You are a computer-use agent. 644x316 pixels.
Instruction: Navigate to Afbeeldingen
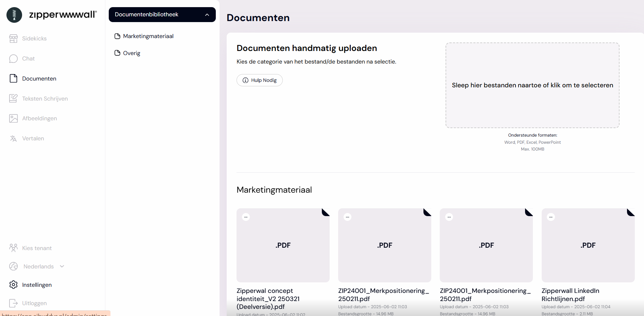coord(39,118)
